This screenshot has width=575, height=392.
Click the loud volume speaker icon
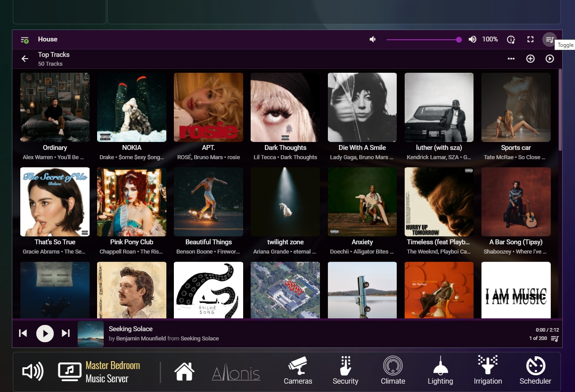tap(472, 39)
